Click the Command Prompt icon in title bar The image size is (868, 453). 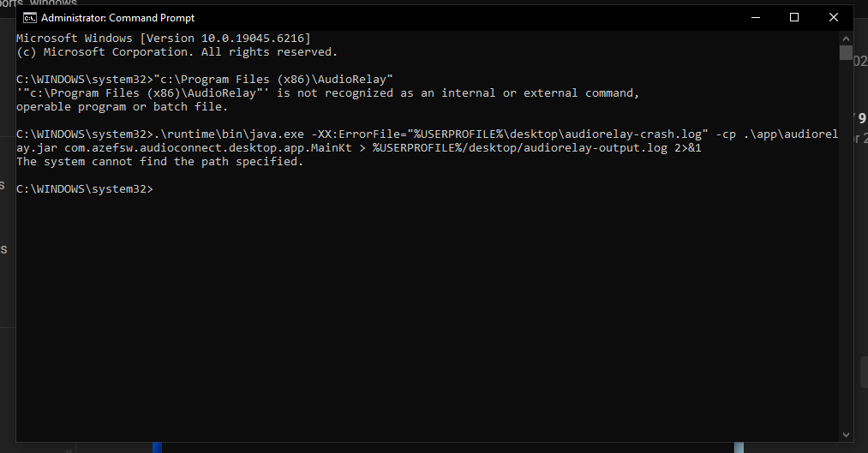[x=29, y=17]
